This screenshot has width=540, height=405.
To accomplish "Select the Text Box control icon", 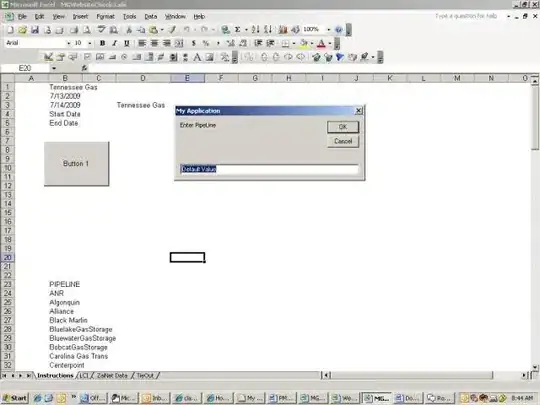I will 100,57.
